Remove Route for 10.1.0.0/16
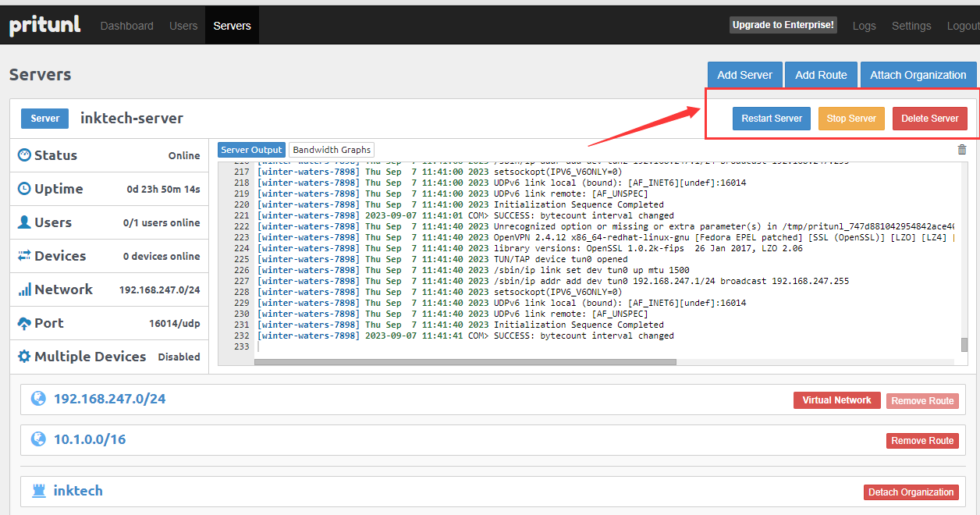This screenshot has width=980, height=515. tap(922, 441)
